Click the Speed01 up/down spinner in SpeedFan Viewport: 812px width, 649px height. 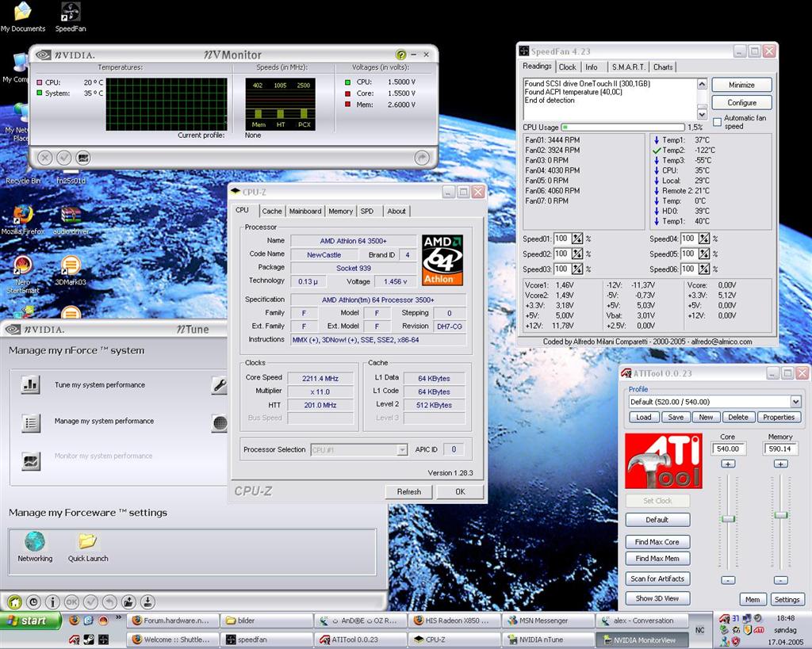[x=577, y=239]
